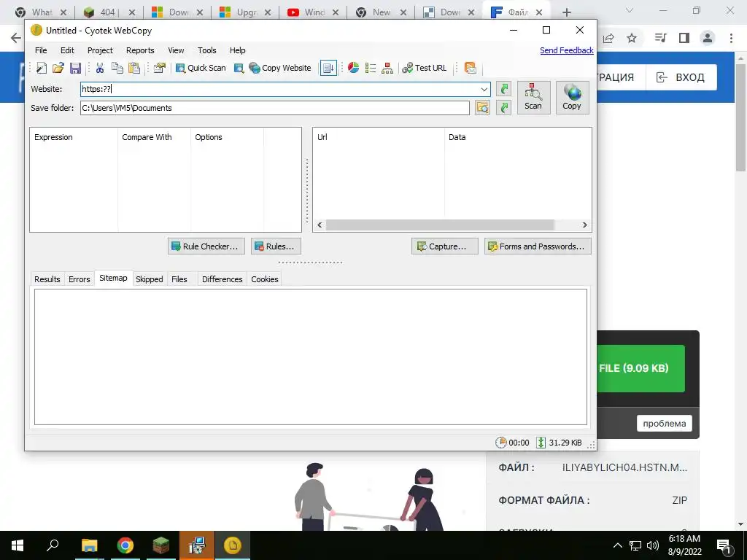Click the Chrome profile avatar icon
The height and width of the screenshot is (560, 747).
(x=708, y=38)
